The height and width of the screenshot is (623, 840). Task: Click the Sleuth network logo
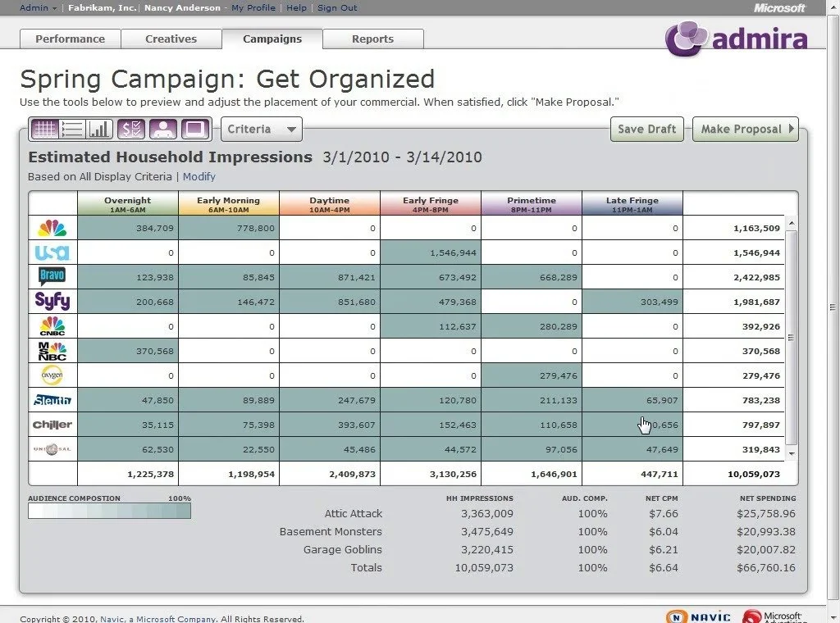[52, 400]
